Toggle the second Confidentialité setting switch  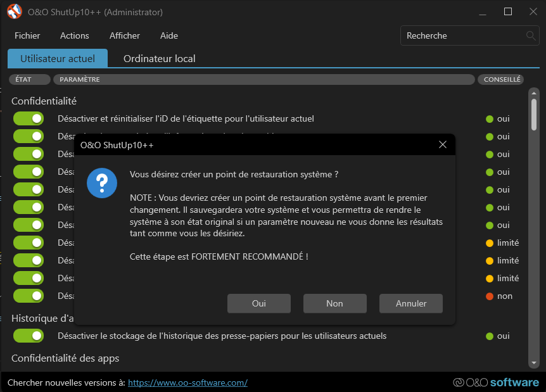pos(29,136)
